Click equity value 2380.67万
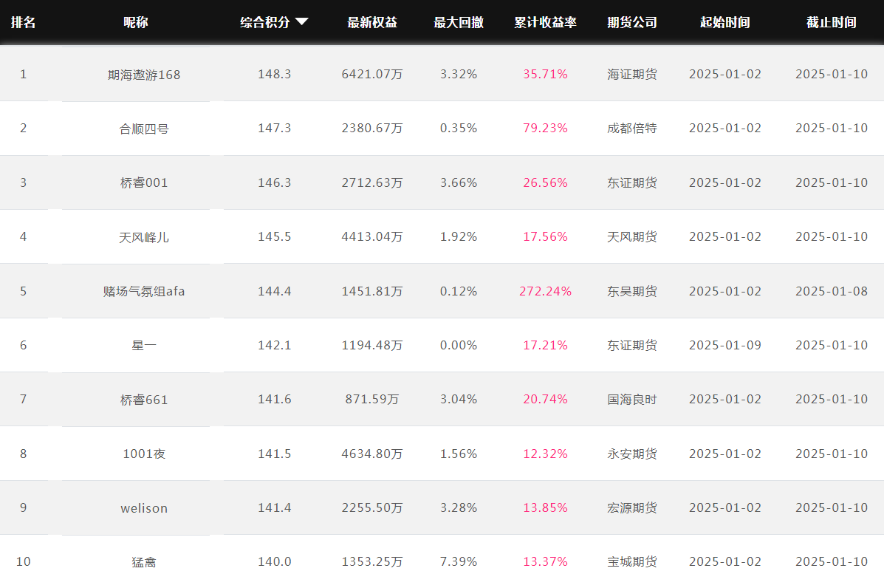Image resolution: width=884 pixels, height=588 pixels. (372, 129)
